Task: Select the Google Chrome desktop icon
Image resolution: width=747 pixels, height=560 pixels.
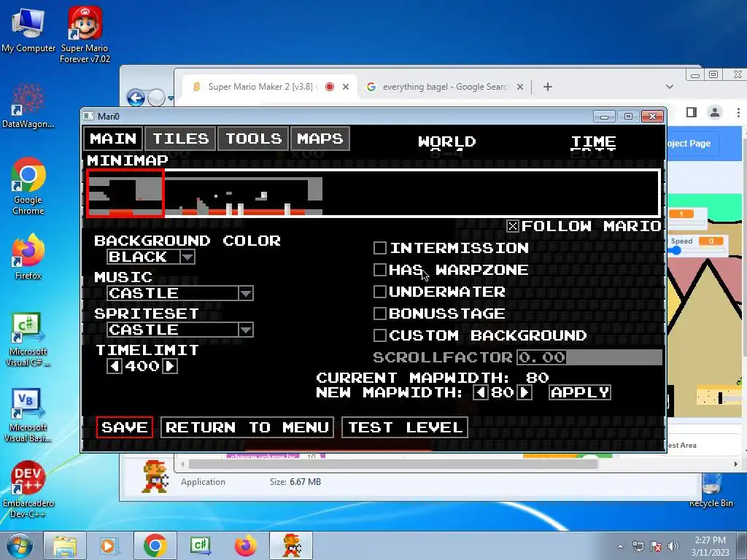Action: pos(28,186)
